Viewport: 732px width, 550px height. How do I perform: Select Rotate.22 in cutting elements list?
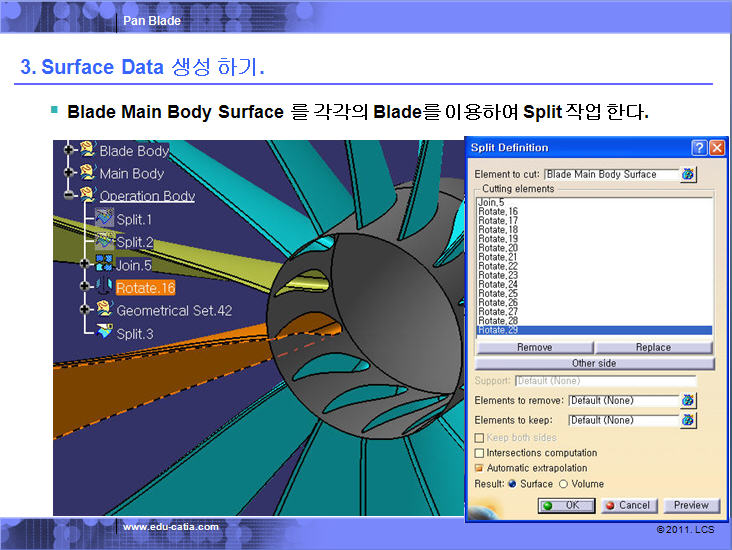click(498, 266)
